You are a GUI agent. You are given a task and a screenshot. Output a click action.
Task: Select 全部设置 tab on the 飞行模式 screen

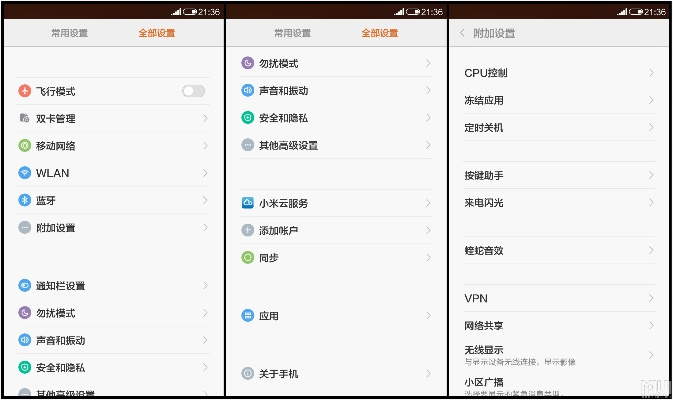click(x=157, y=33)
